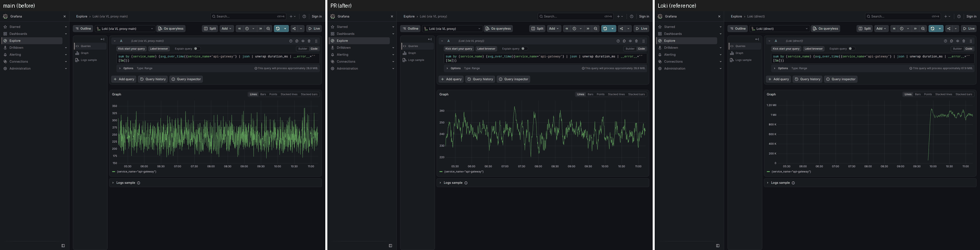Toggle Explain query switch in main (before) panel

[x=197, y=49]
